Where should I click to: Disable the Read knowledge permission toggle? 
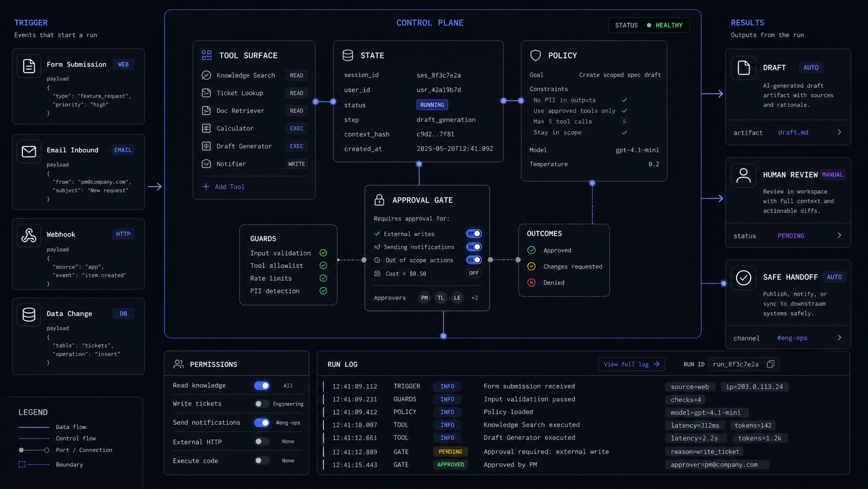(x=262, y=386)
